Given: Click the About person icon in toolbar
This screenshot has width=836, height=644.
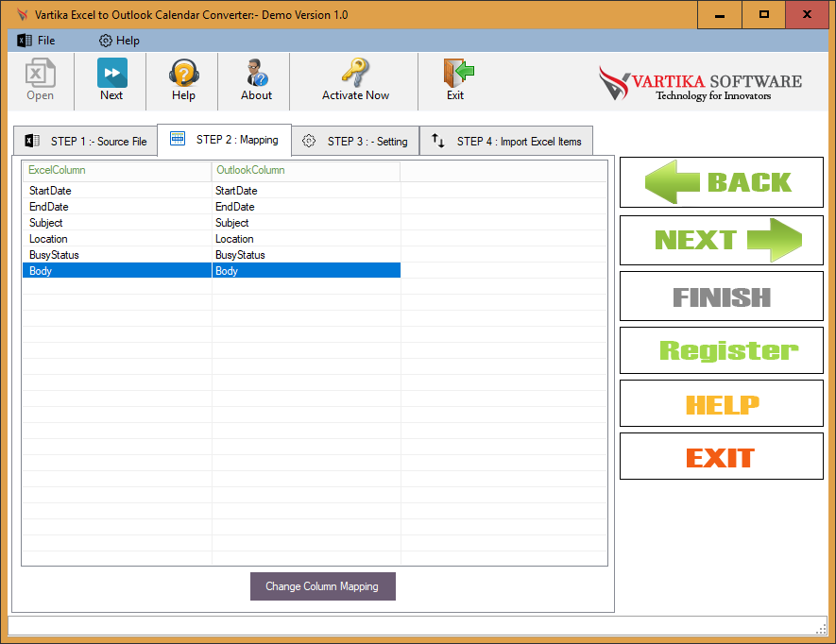Looking at the screenshot, I should click(x=256, y=73).
